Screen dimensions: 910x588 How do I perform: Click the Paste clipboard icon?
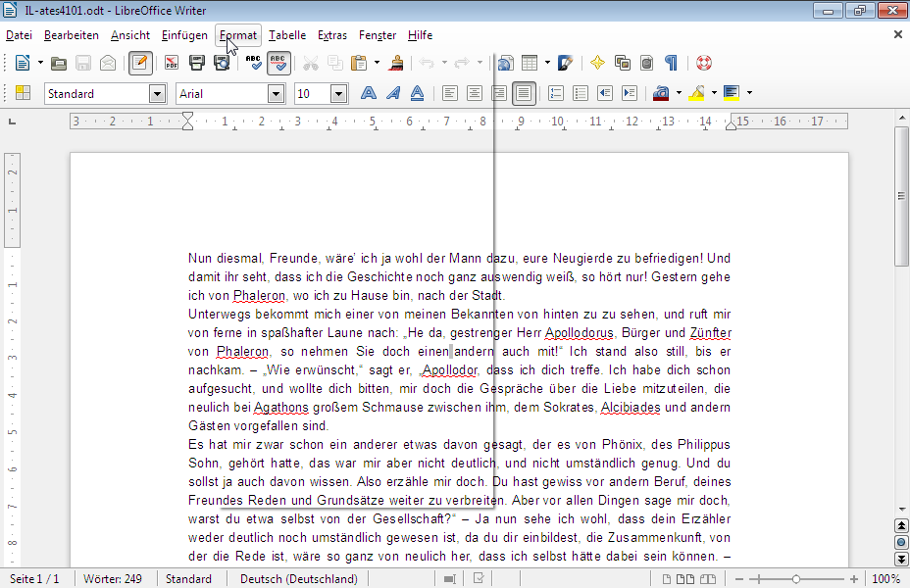359,63
